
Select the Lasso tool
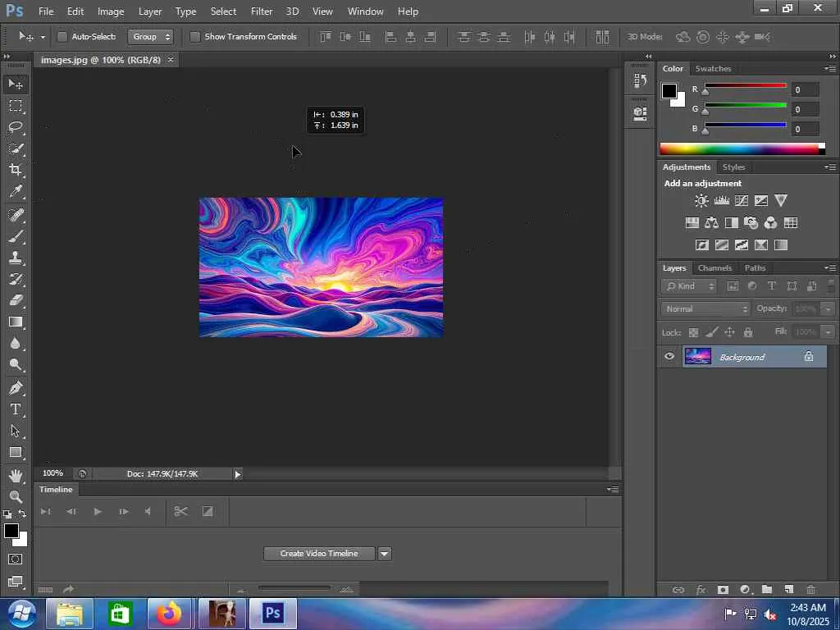pos(16,127)
